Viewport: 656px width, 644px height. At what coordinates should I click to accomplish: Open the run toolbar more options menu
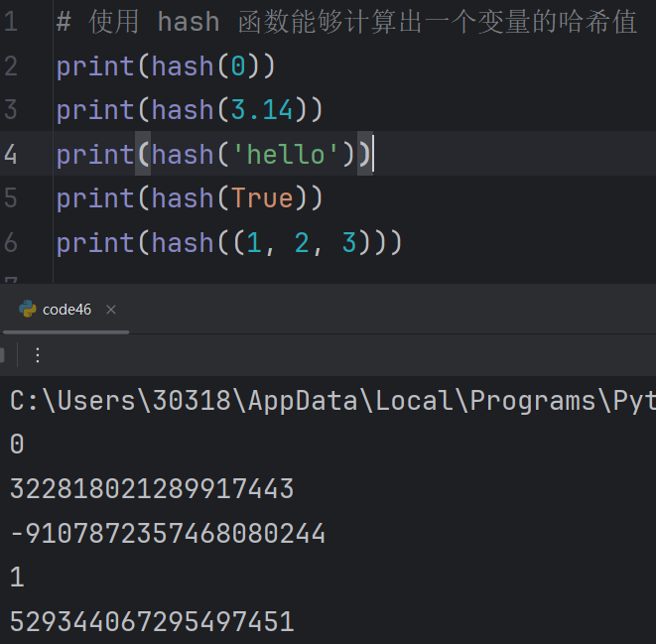click(38, 355)
